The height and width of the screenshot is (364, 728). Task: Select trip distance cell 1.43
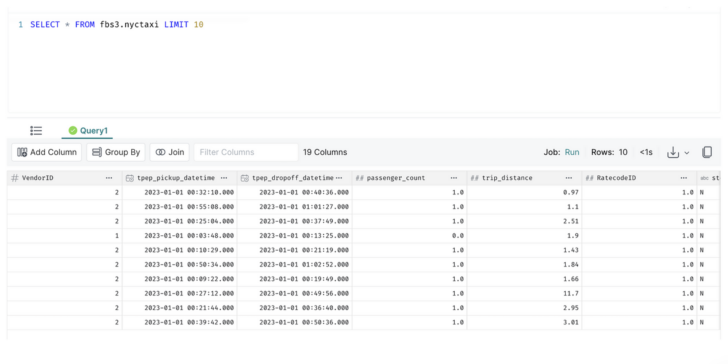point(524,250)
